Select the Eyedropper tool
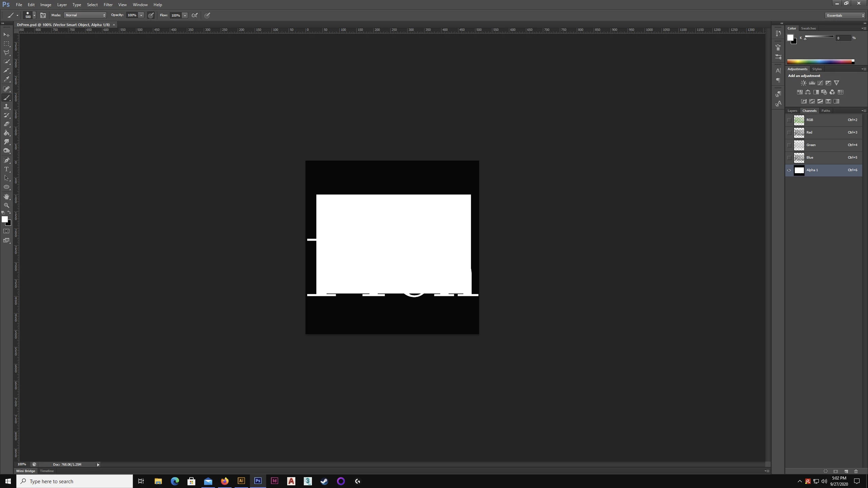868x488 pixels. 6,79
